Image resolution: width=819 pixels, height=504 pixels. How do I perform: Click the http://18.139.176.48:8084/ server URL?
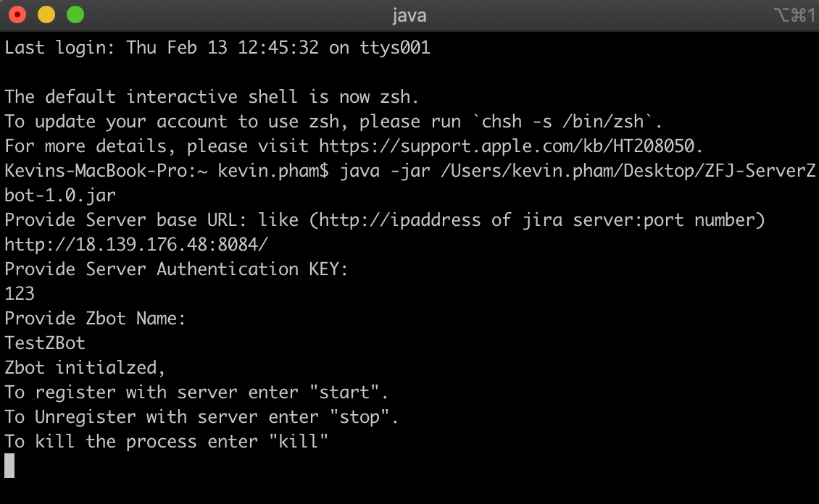[136, 245]
